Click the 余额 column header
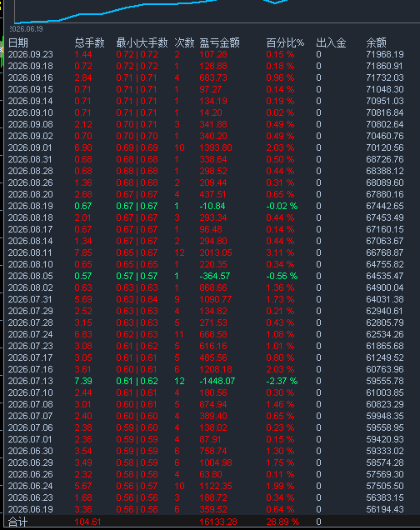 (376, 42)
